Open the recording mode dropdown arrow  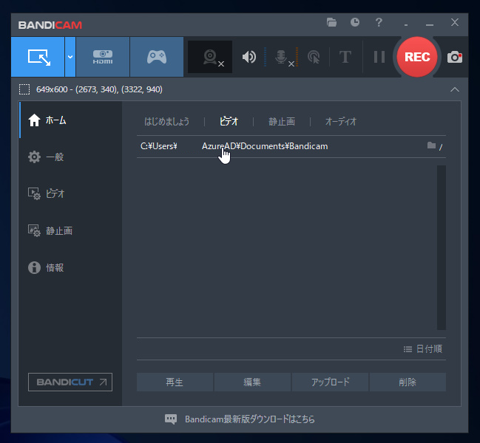pyautogui.click(x=70, y=57)
